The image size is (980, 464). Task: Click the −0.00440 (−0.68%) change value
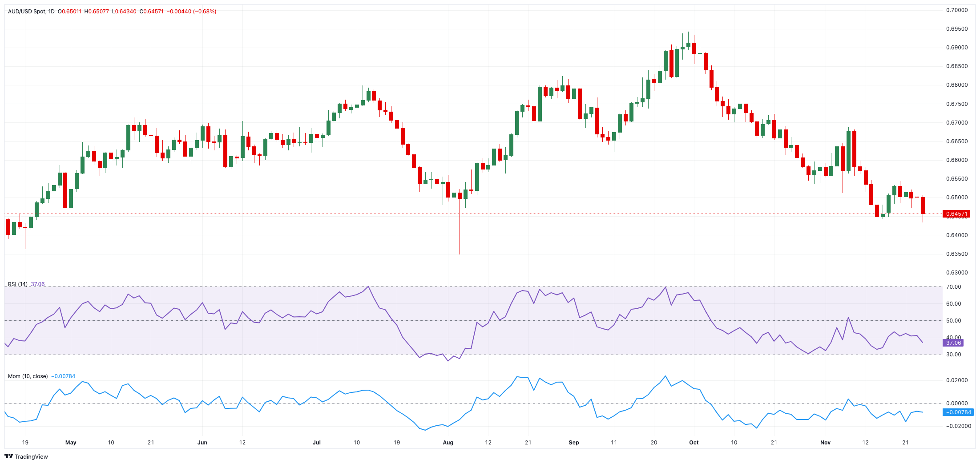tap(191, 12)
